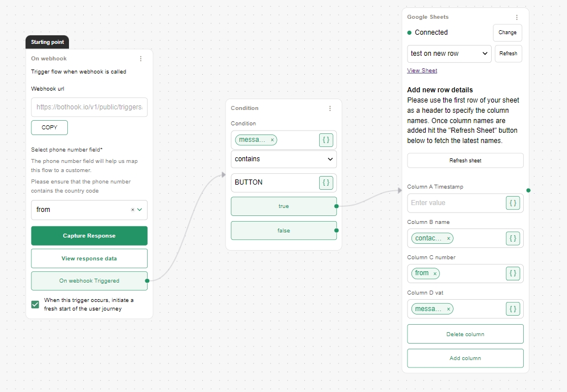This screenshot has width=567, height=392.
Task: Click variable braces icon for Column D vat
Action: click(x=513, y=309)
